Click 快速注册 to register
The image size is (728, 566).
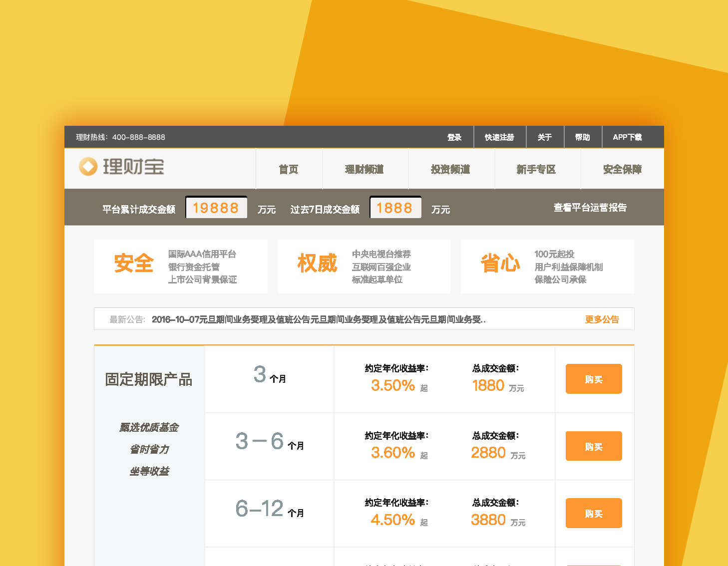click(499, 137)
